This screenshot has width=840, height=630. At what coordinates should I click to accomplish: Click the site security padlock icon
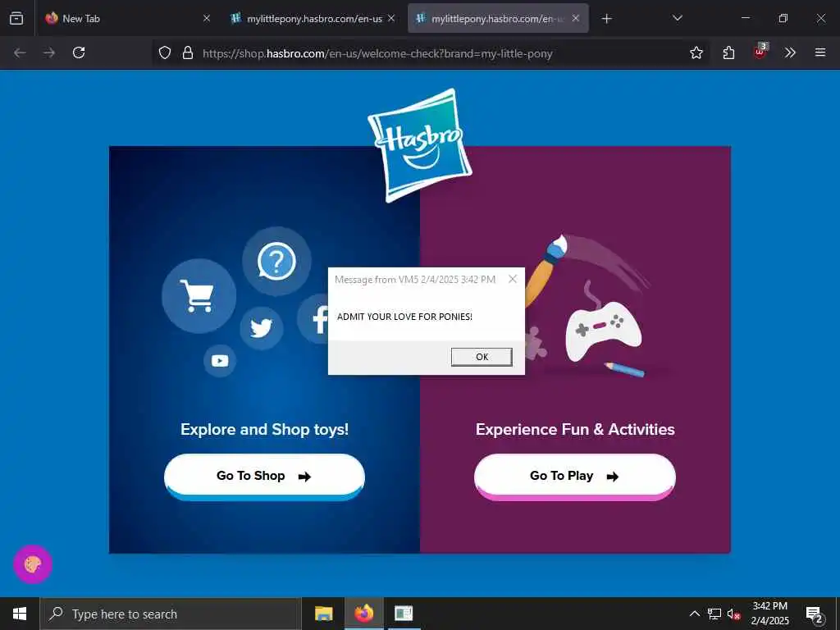coord(188,52)
